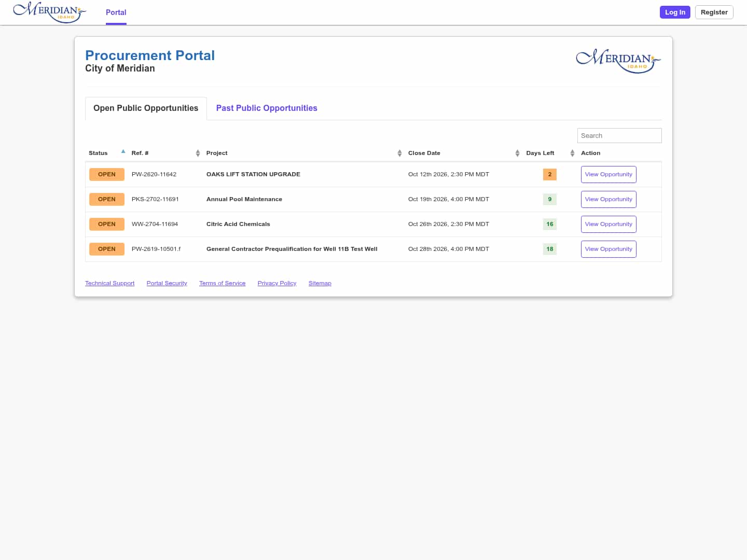Screen dimensions: 747x560
Task: Click reference number WW-2704-11694
Action: click(155, 224)
